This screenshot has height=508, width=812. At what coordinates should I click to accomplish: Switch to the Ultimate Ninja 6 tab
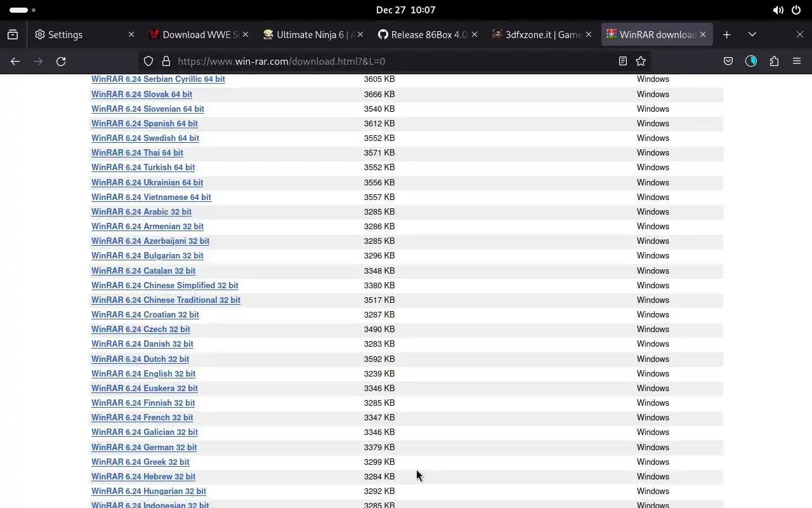(x=313, y=34)
